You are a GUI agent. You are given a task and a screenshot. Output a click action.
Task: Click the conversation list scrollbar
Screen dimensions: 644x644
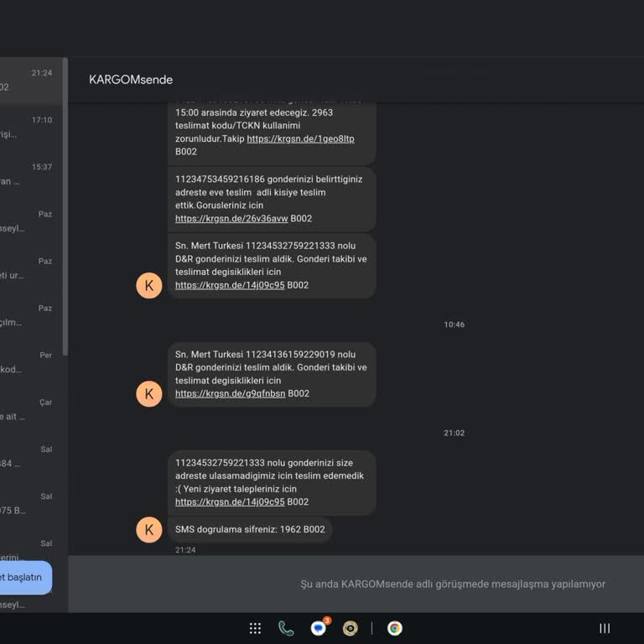[65, 207]
